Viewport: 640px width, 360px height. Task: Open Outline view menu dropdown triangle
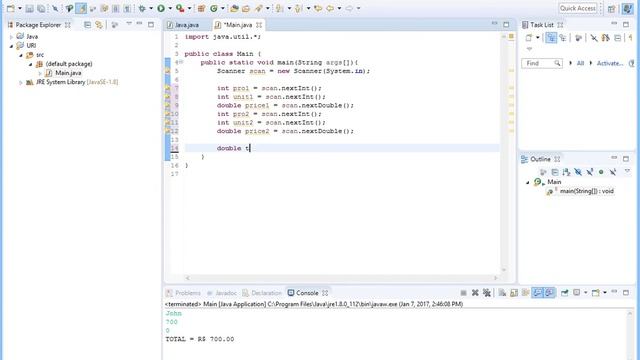tap(627, 171)
